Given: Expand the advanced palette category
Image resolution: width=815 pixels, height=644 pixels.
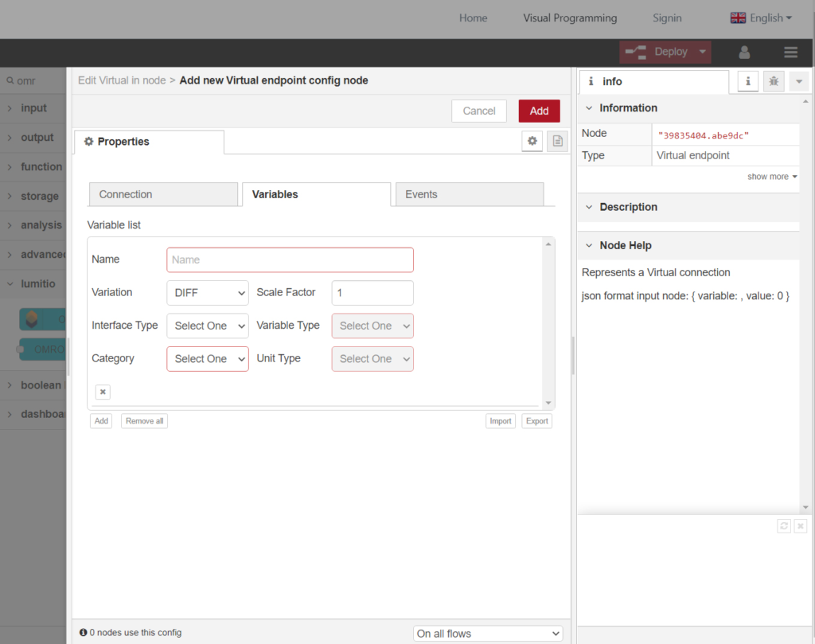Looking at the screenshot, I should coord(33,255).
